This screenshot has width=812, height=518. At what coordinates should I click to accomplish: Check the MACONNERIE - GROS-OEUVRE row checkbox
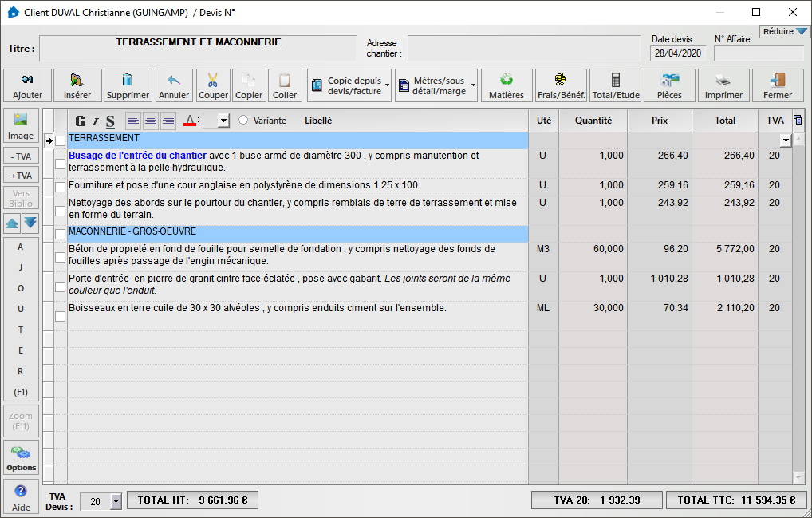tap(61, 234)
